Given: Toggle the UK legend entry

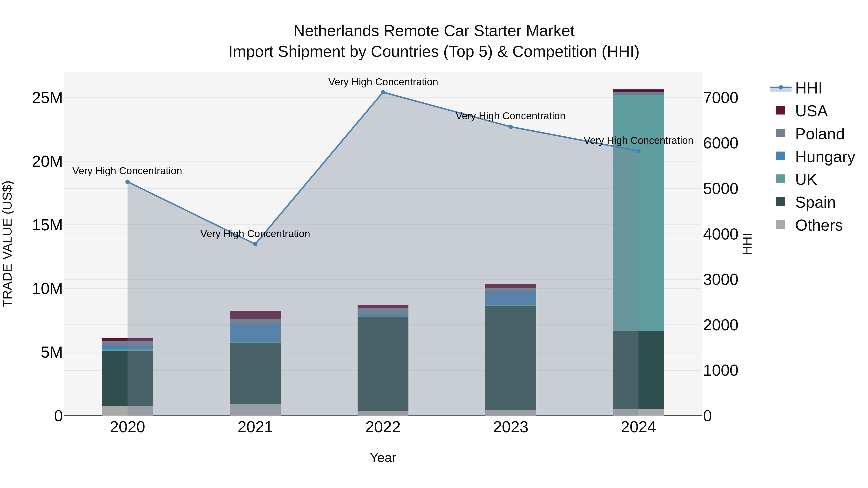Looking at the screenshot, I should [x=796, y=179].
